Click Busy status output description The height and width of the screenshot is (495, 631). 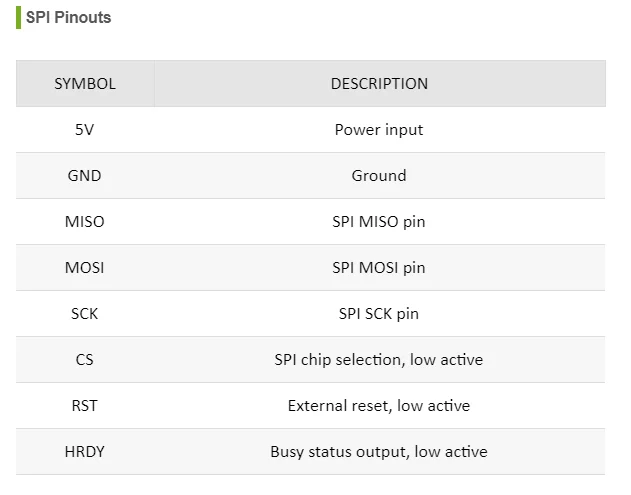pos(379,452)
